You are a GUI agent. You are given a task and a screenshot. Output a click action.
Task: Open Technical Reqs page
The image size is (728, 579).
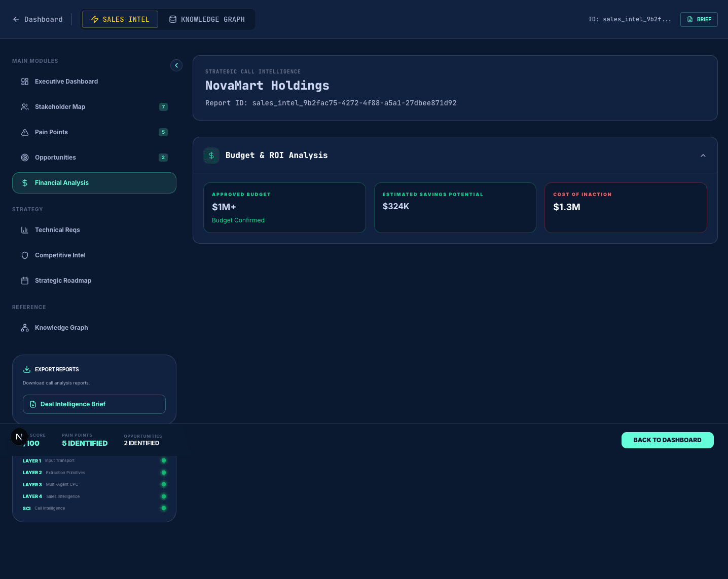coord(94,230)
